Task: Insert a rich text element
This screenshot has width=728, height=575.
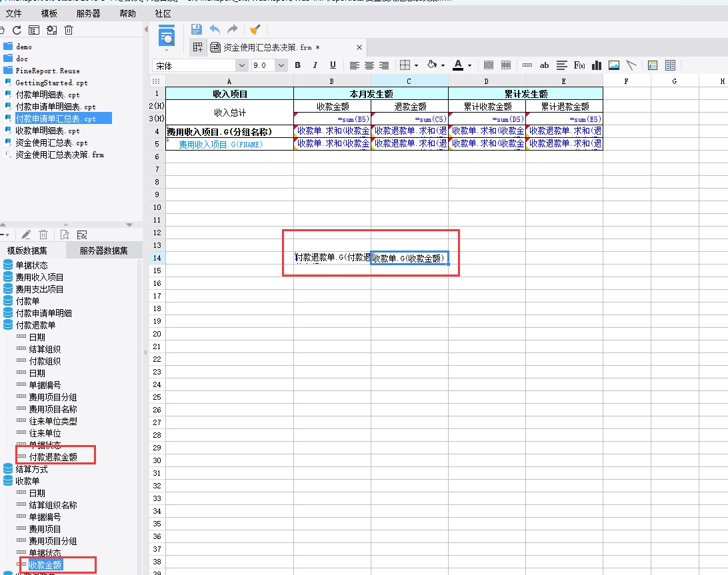Action: pyautogui.click(x=562, y=65)
